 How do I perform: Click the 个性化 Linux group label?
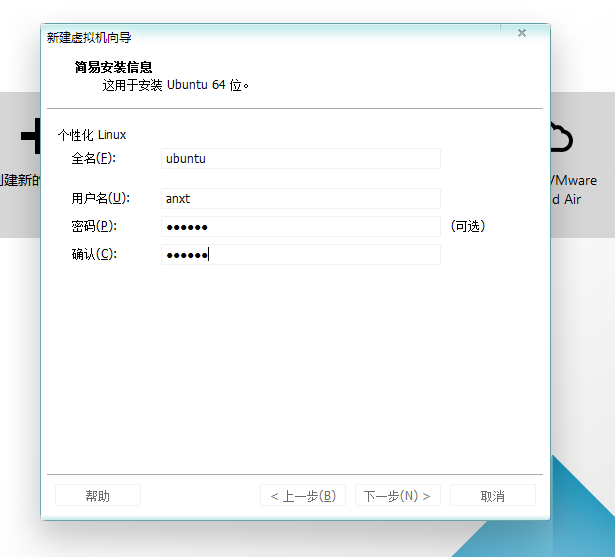tap(92, 135)
